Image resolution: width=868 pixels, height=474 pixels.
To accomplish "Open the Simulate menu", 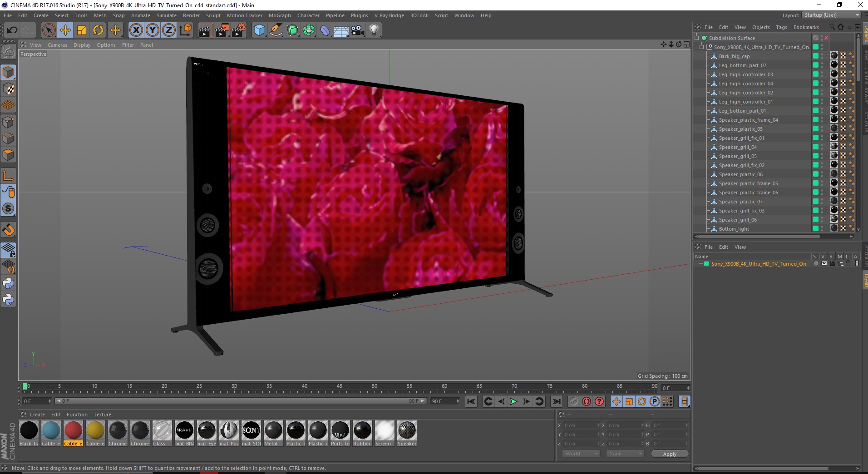I will point(167,15).
